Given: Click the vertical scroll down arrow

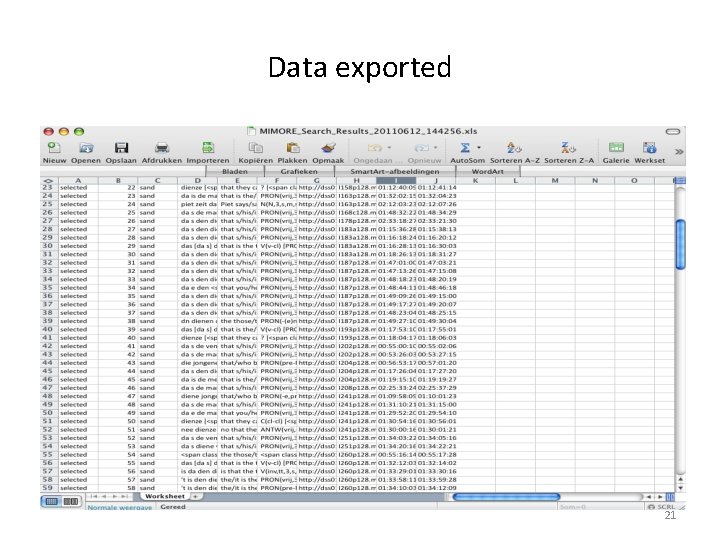Looking at the screenshot, I should 681,488.
